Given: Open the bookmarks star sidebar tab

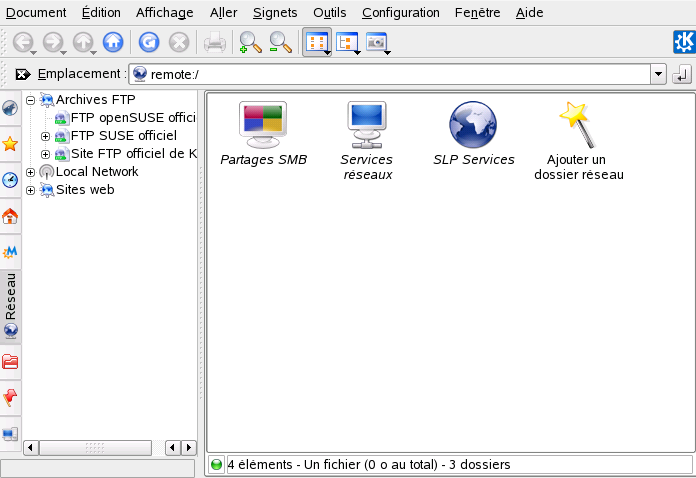Looking at the screenshot, I should pyautogui.click(x=10, y=144).
